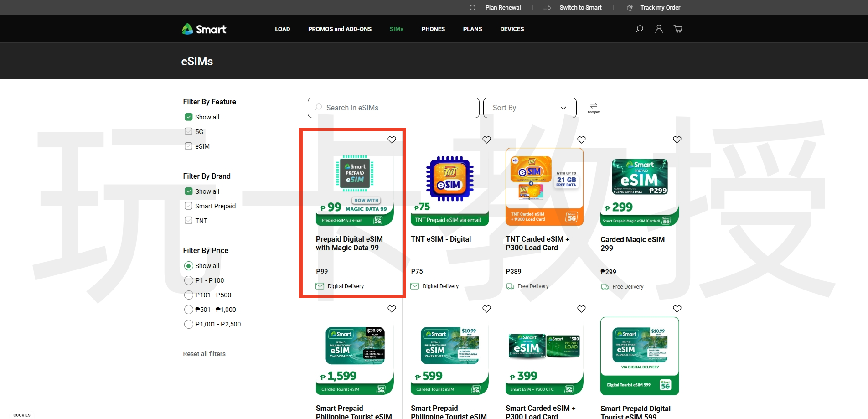Favorite the ₱1,599 Carded Tourist eSIM
Image resolution: width=868 pixels, height=419 pixels.
(392, 309)
